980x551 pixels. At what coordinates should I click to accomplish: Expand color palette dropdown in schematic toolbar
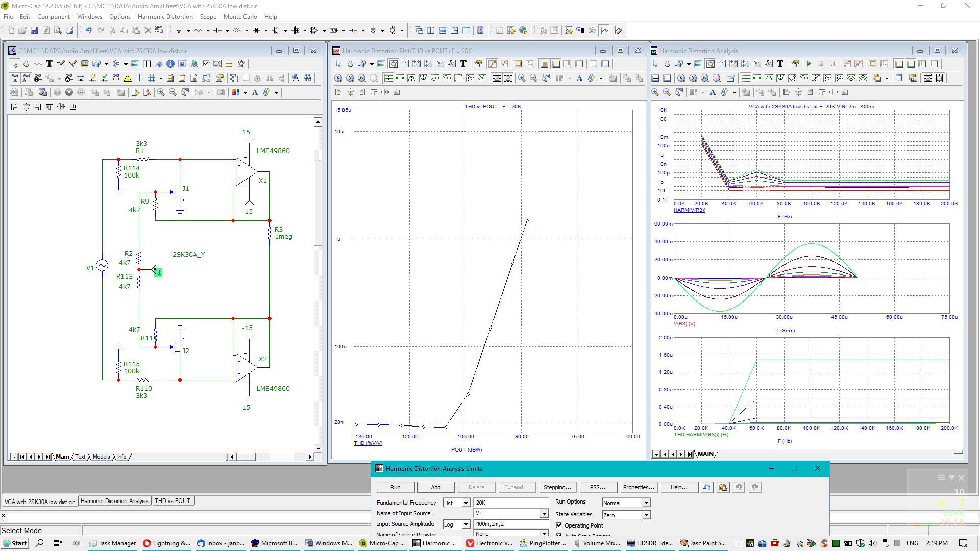coord(245,92)
